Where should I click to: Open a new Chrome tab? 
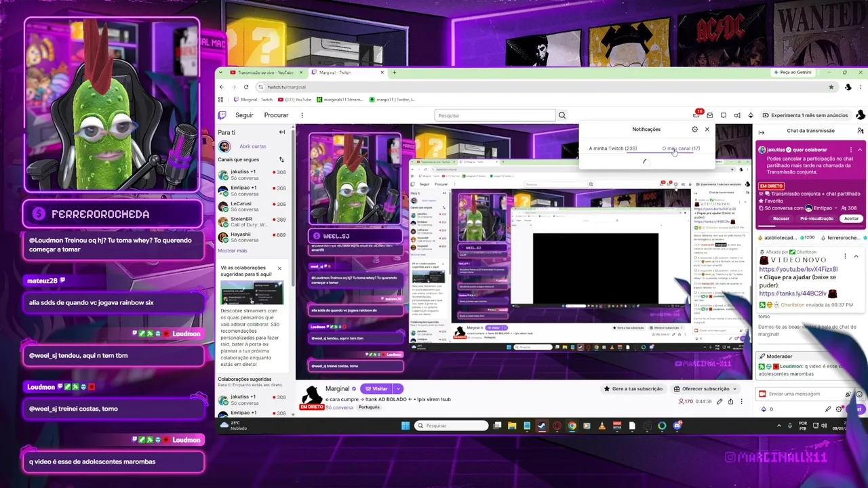tap(395, 73)
